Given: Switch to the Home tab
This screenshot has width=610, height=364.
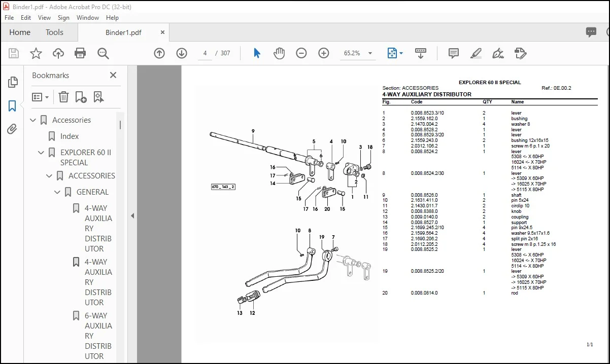Looking at the screenshot, I should (x=20, y=32).
